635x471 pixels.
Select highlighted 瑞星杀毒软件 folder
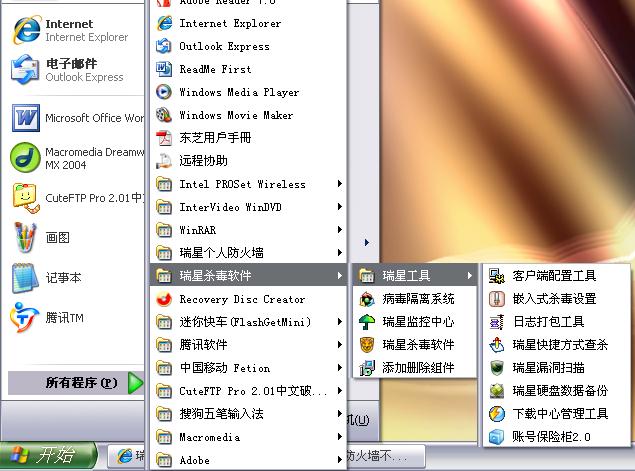248,276
